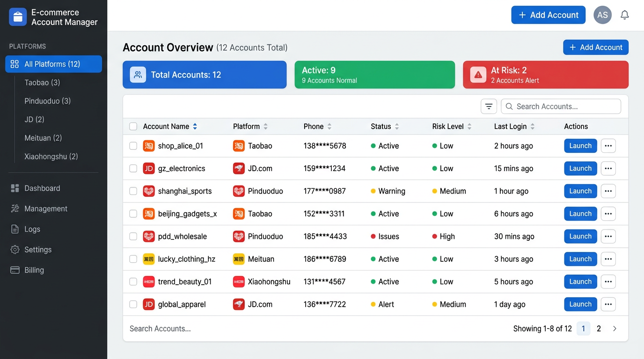The width and height of the screenshot is (644, 359).
Task: Click the red alert icon on At Risk card
Action: pyautogui.click(x=478, y=75)
